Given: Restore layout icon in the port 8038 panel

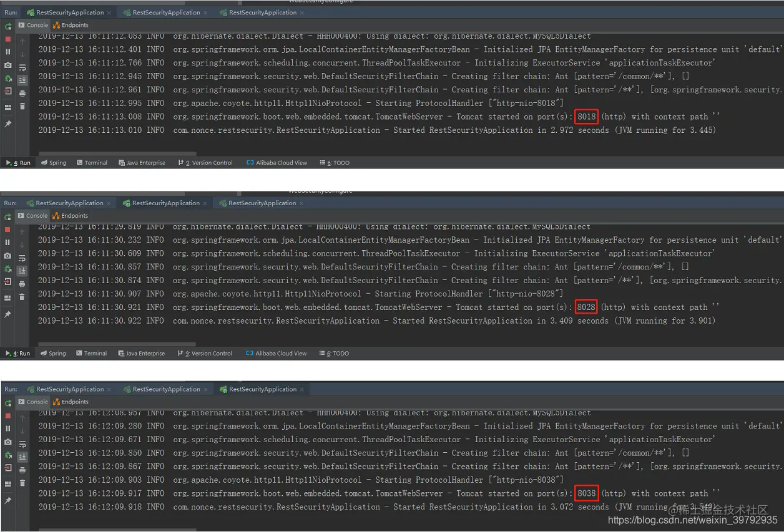Looking at the screenshot, I should coord(8,483).
